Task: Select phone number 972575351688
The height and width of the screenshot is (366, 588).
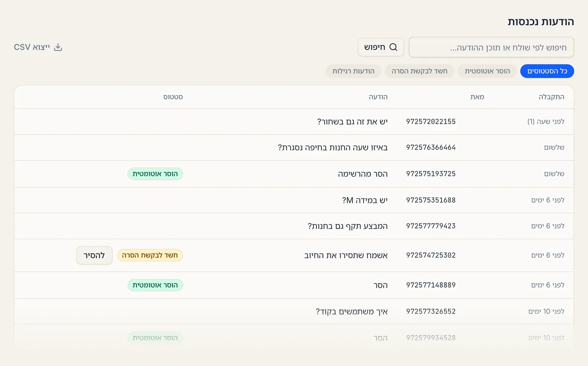Action: tap(431, 200)
